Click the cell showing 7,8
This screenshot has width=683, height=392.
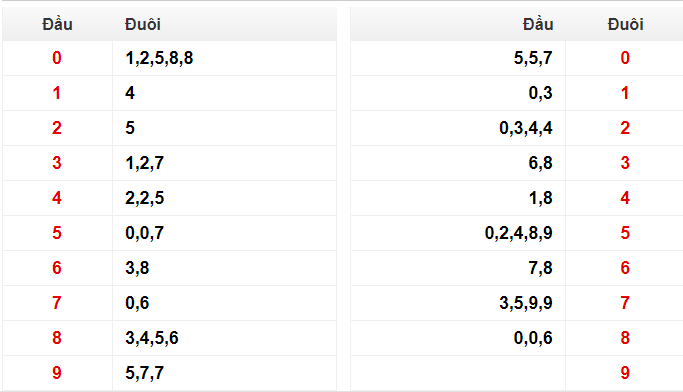click(x=458, y=268)
